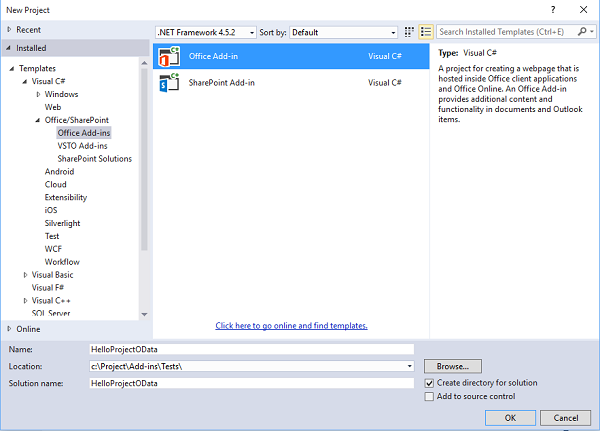Collapse the Office/SharePoint node arrow
This screenshot has height=431, width=600.
[x=38, y=120]
